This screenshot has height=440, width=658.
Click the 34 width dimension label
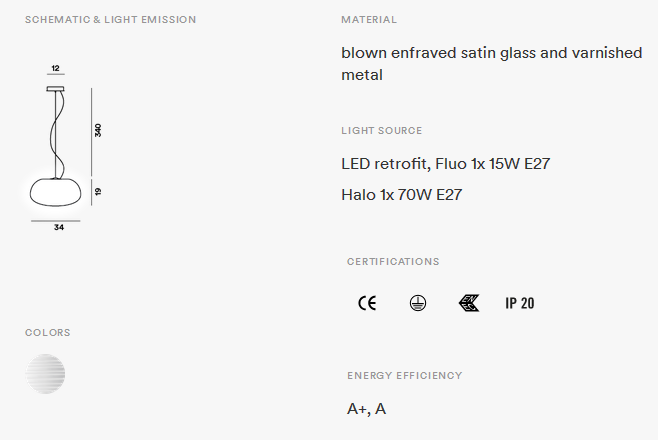[x=59, y=227]
